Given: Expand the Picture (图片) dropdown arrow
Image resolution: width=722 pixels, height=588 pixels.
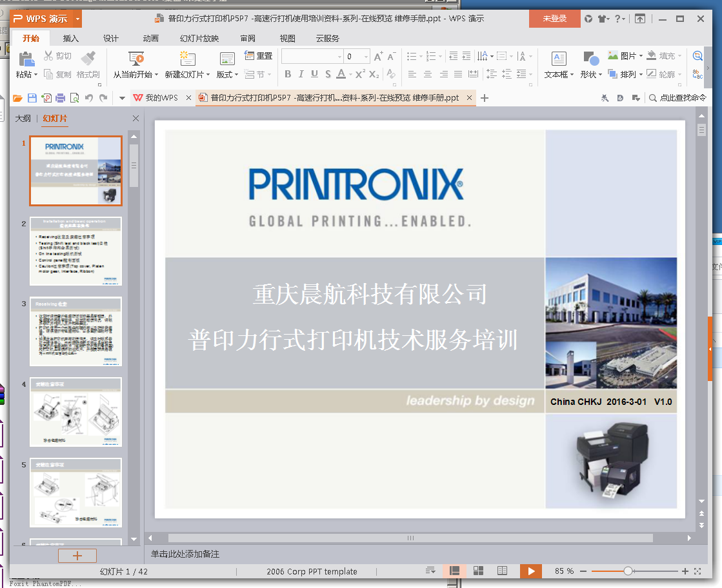Looking at the screenshot, I should pyautogui.click(x=641, y=56).
